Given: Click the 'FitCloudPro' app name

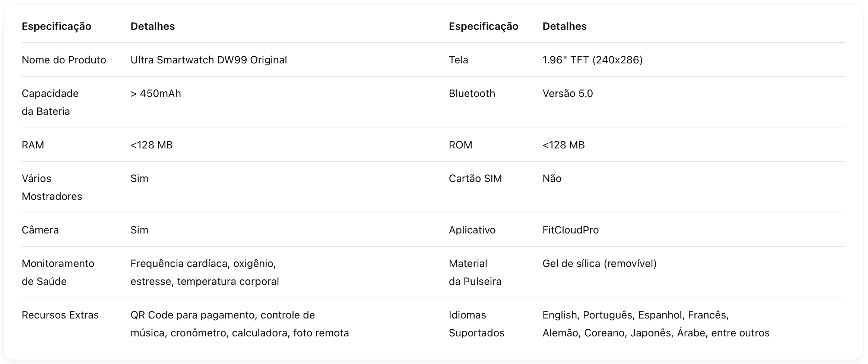Looking at the screenshot, I should 571,230.
